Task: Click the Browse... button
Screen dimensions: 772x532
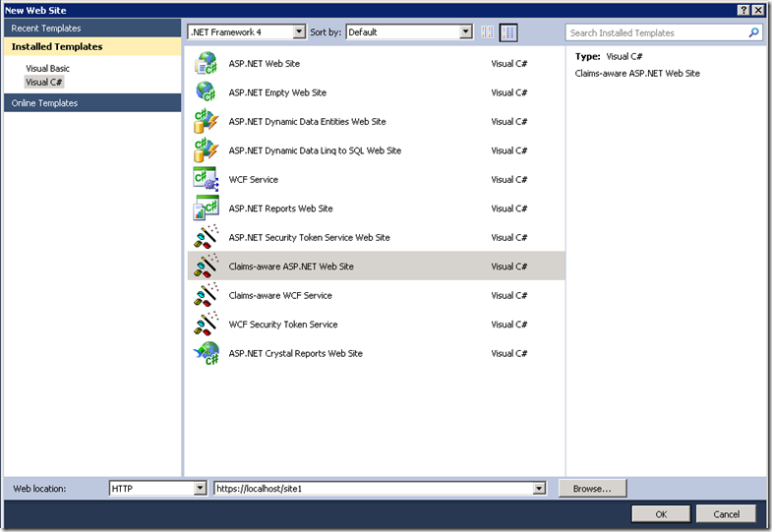Action: [592, 488]
